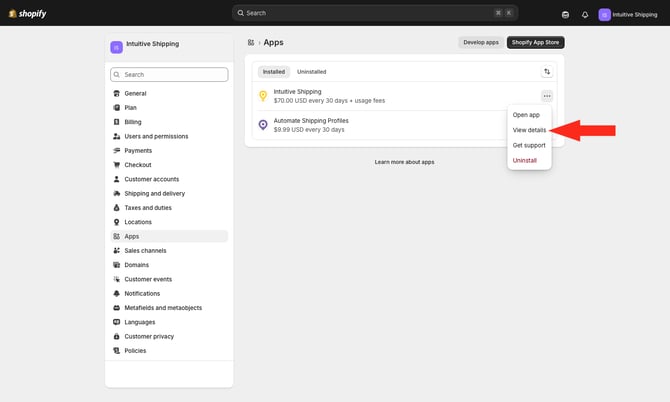
Task: Open the notifications bell icon
Action: click(585, 15)
